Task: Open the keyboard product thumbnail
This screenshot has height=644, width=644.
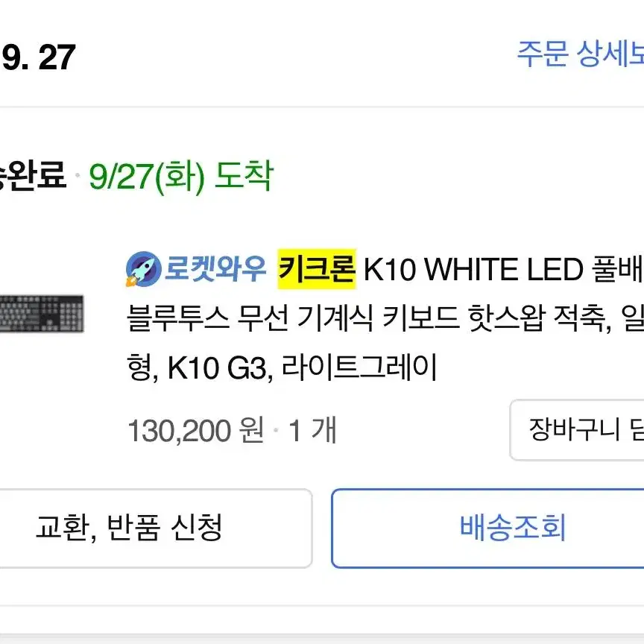Action: 42,314
